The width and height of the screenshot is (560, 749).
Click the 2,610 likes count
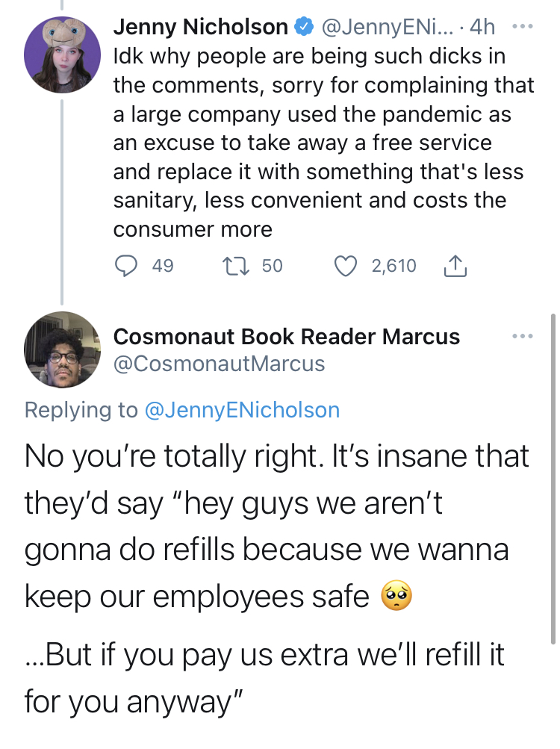pyautogui.click(x=394, y=266)
